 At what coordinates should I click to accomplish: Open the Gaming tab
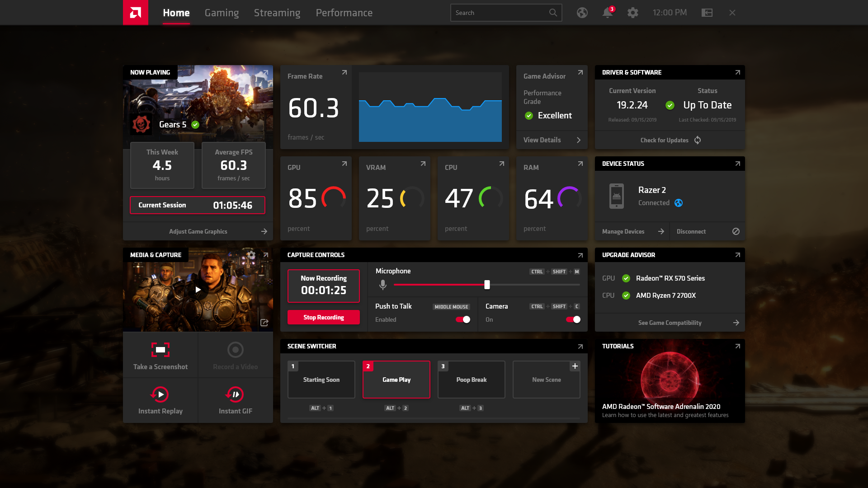(x=221, y=13)
